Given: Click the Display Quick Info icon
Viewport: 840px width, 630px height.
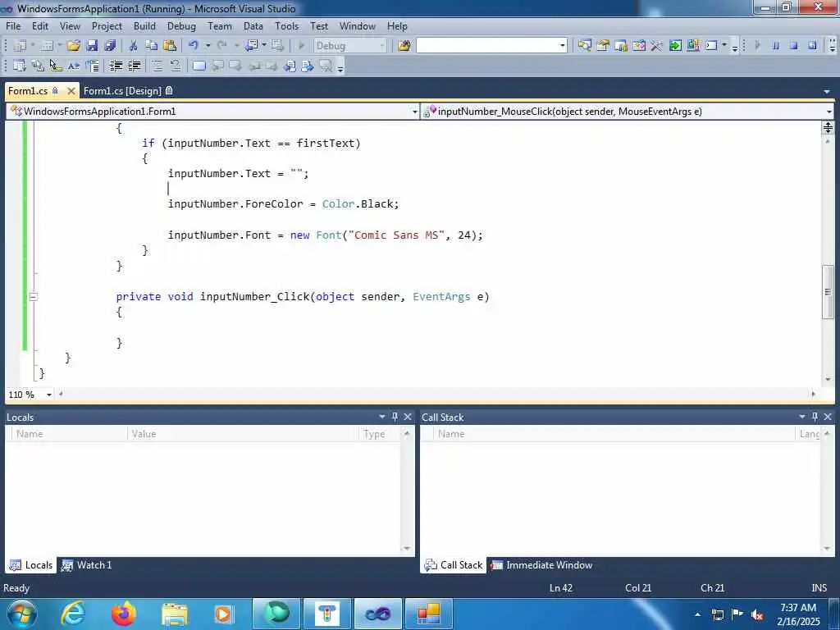Looking at the screenshot, I should 56,66.
